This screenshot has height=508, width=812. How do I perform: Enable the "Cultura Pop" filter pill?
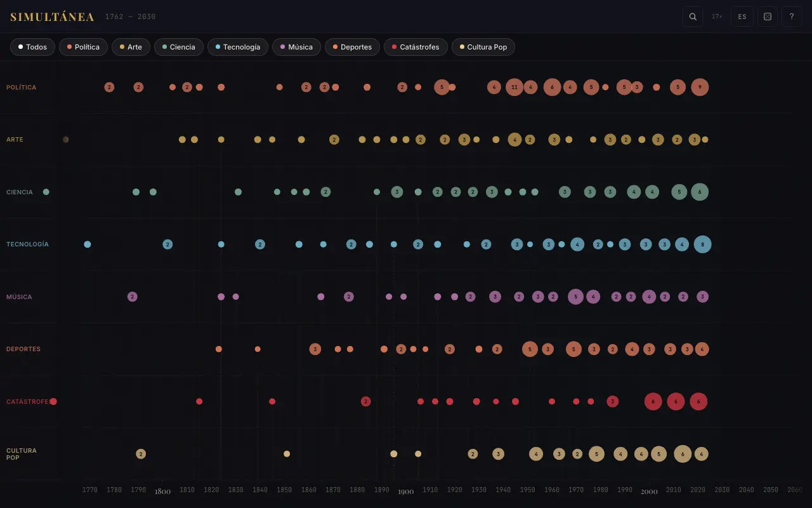pos(483,46)
